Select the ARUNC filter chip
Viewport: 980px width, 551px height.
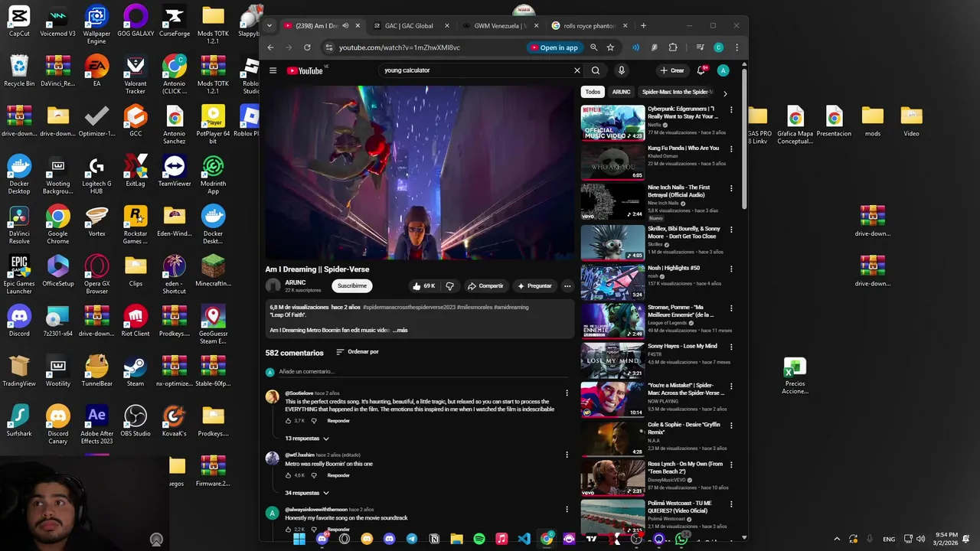coord(622,92)
